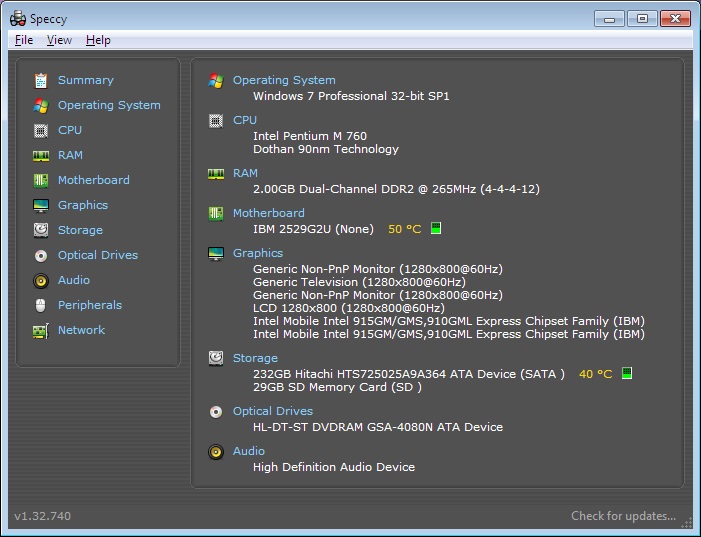Open the Help menu

[98, 40]
